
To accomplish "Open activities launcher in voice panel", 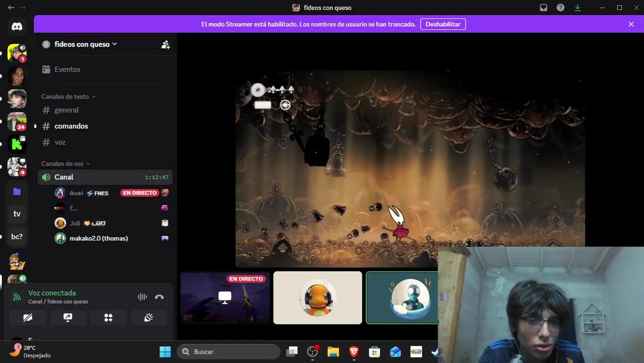I will point(108,318).
